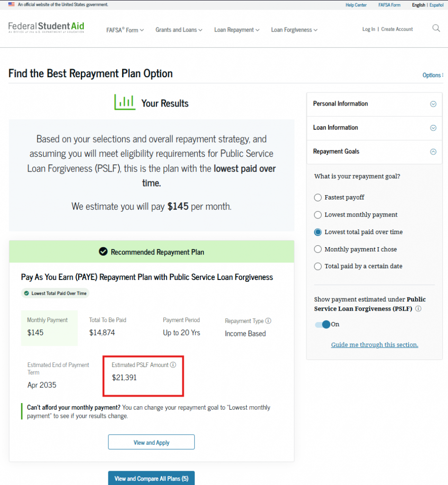The height and width of the screenshot is (485, 448).
Task: Open Guide me through this section link
Action: point(374,345)
